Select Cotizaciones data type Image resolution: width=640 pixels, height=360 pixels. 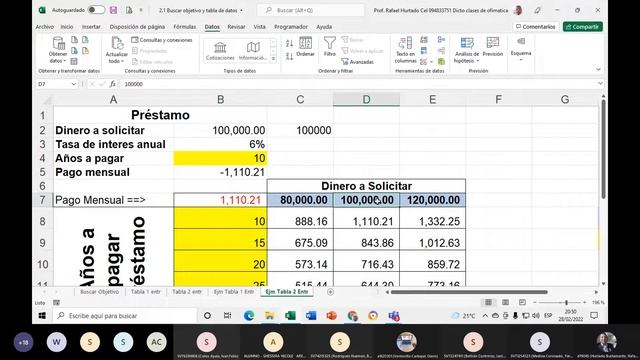point(220,51)
